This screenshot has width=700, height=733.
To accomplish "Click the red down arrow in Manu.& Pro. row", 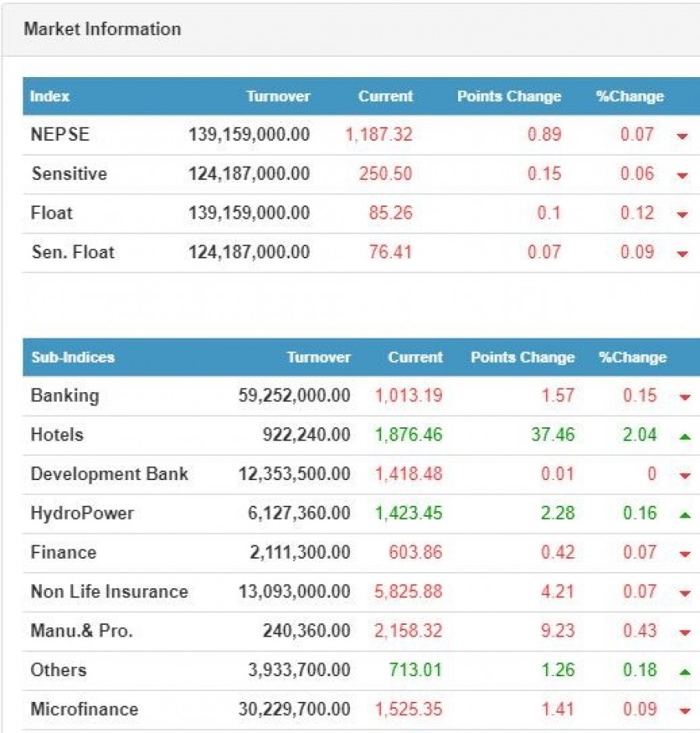I will (x=684, y=632).
